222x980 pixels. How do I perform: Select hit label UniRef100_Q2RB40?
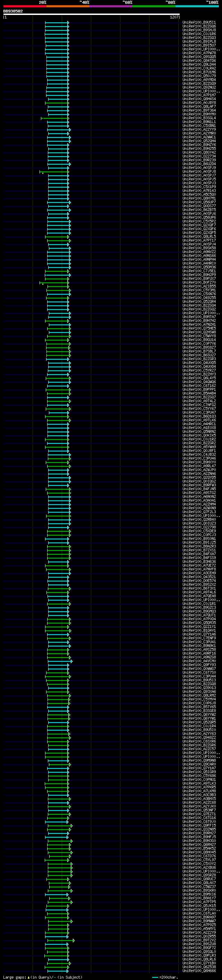point(199,520)
